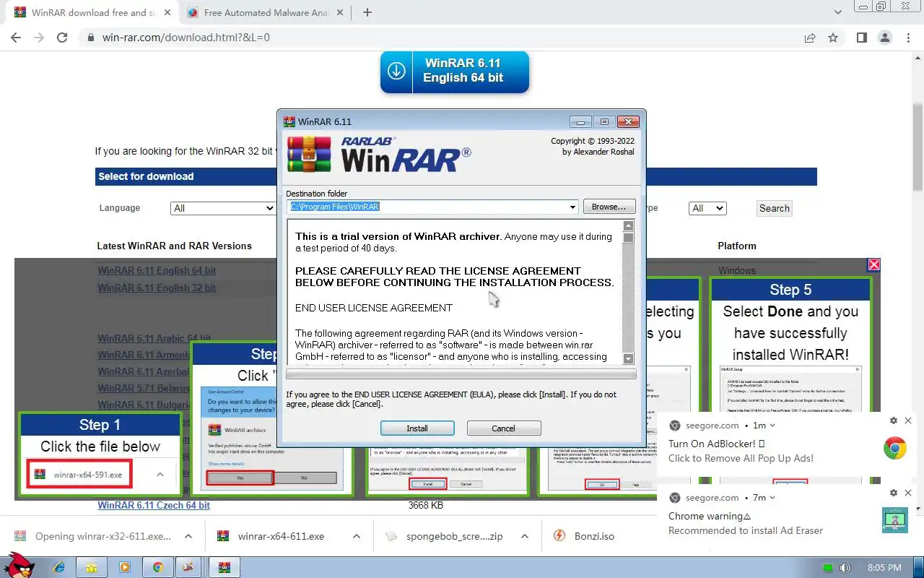Open the file explorer folder taskbar icon

(x=92, y=567)
